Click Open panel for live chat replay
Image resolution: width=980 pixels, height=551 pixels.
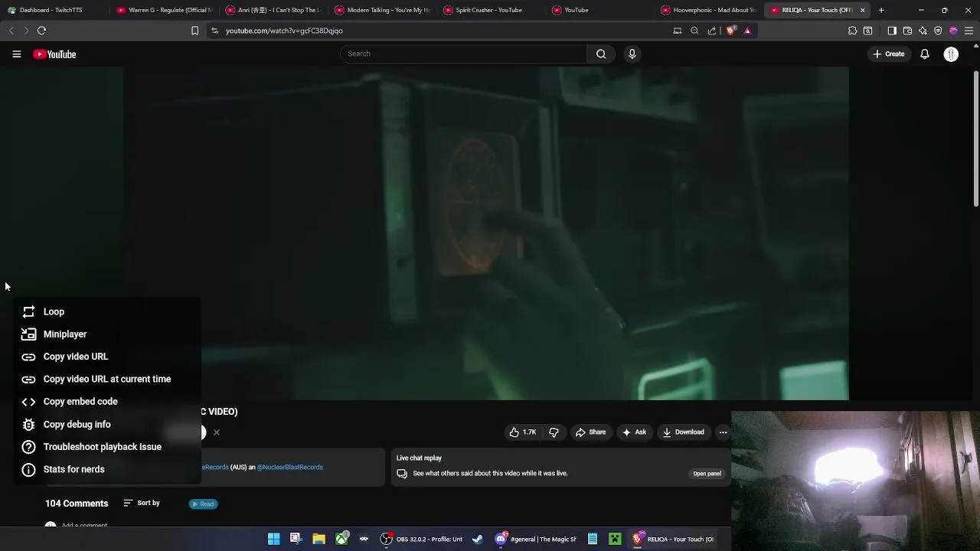pyautogui.click(x=707, y=474)
